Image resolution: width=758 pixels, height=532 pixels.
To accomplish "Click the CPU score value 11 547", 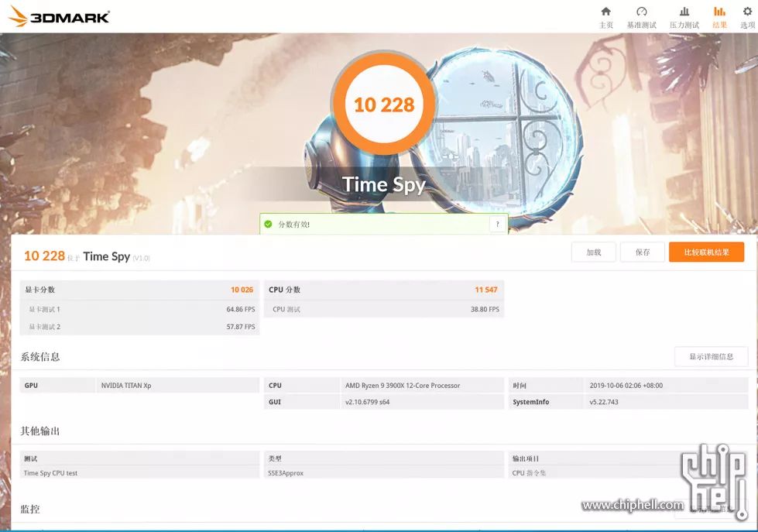I will tap(485, 290).
